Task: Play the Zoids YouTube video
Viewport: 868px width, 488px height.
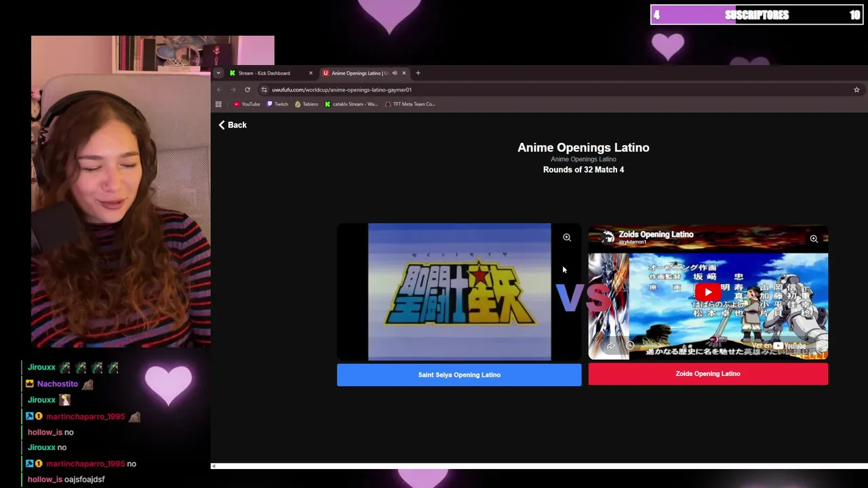Action: [x=708, y=292]
